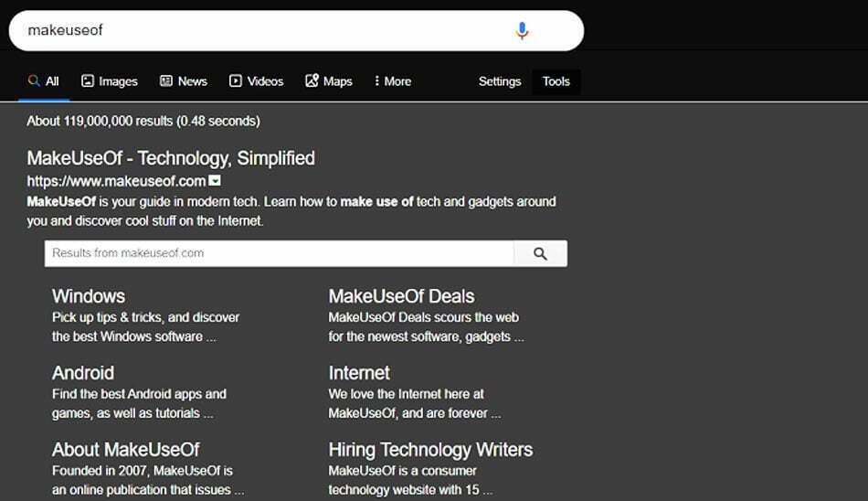
Task: Click the text 'Pick up tips & tricks, and discover'
Action: point(145,317)
